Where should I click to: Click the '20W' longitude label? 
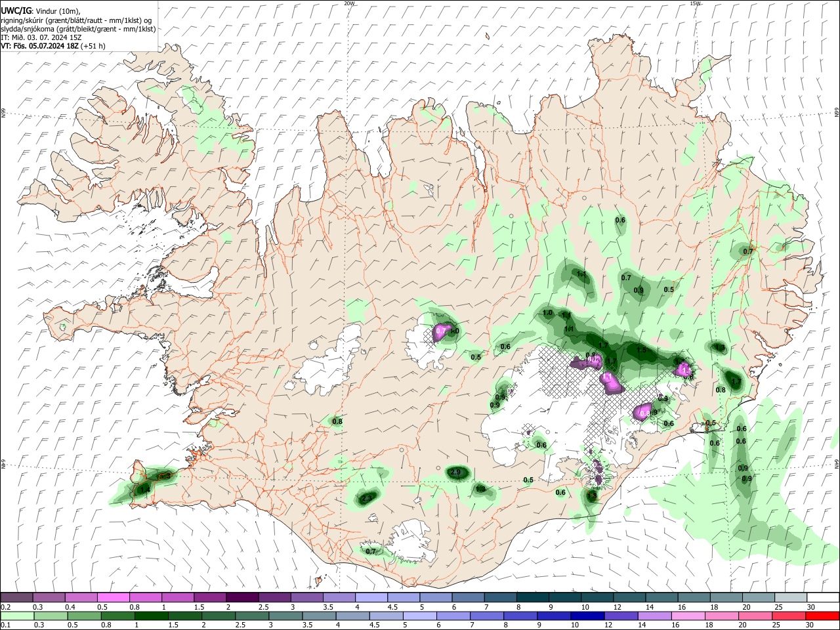pos(349,3)
